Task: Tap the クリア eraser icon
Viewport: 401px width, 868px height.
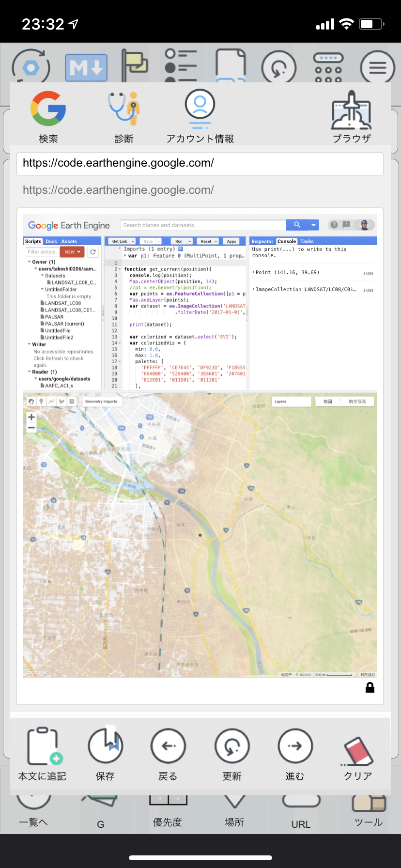Action: click(358, 751)
